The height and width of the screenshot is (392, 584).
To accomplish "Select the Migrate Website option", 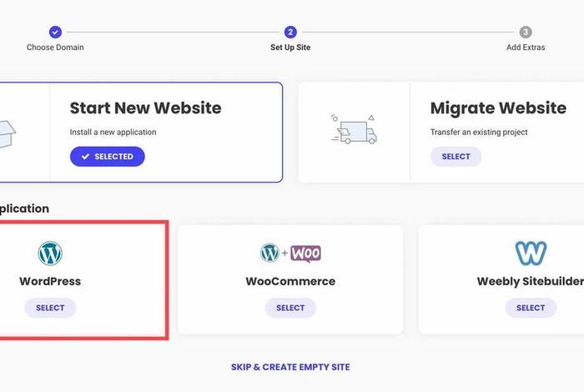I will coord(456,156).
